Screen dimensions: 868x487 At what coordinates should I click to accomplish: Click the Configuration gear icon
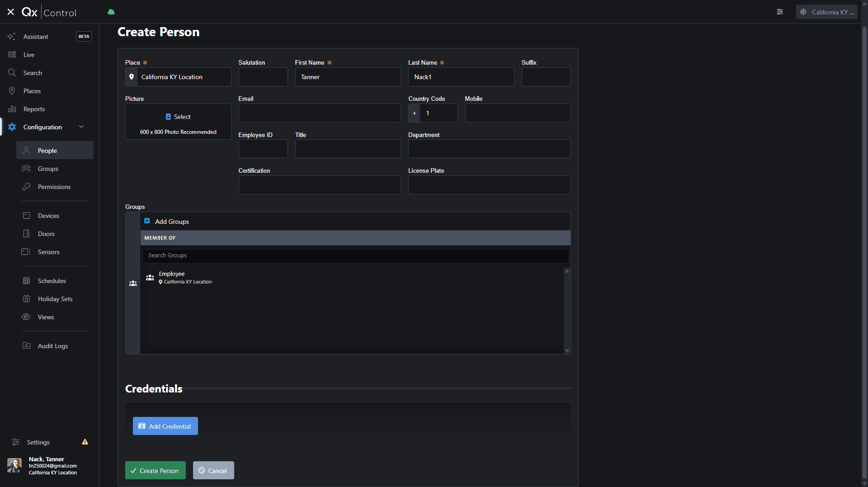tap(12, 127)
